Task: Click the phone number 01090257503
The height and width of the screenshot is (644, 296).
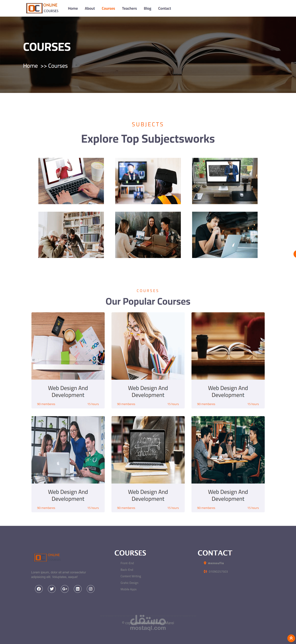Action: (218, 572)
